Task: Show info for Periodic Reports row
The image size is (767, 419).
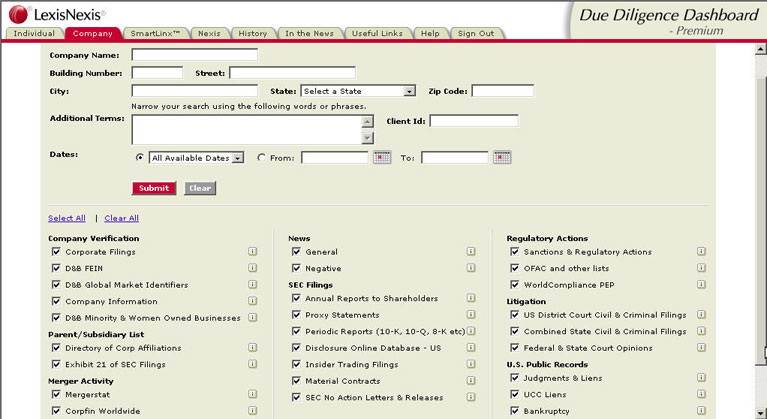Action: pyautogui.click(x=471, y=331)
